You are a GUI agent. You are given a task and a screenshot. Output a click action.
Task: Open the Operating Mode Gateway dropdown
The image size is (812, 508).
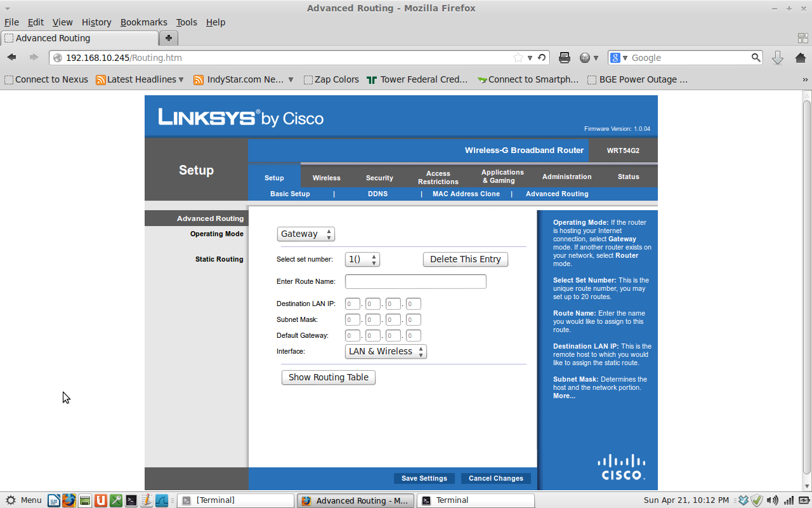[306, 234]
